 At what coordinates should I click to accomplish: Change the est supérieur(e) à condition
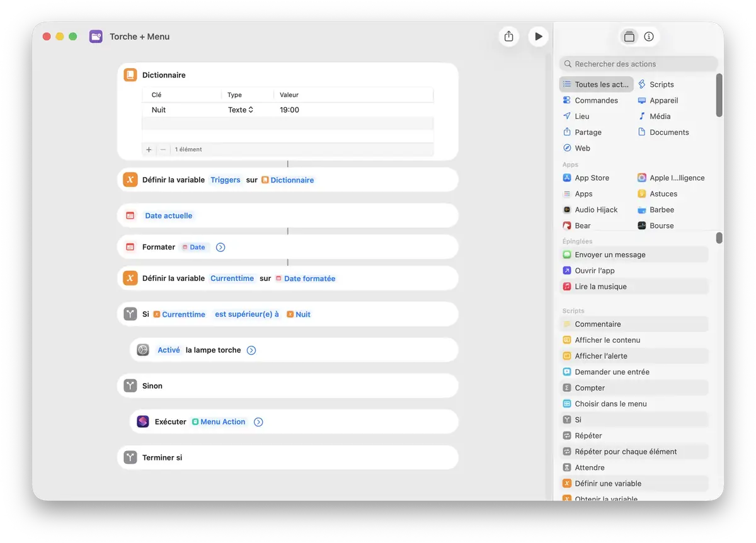(x=247, y=314)
